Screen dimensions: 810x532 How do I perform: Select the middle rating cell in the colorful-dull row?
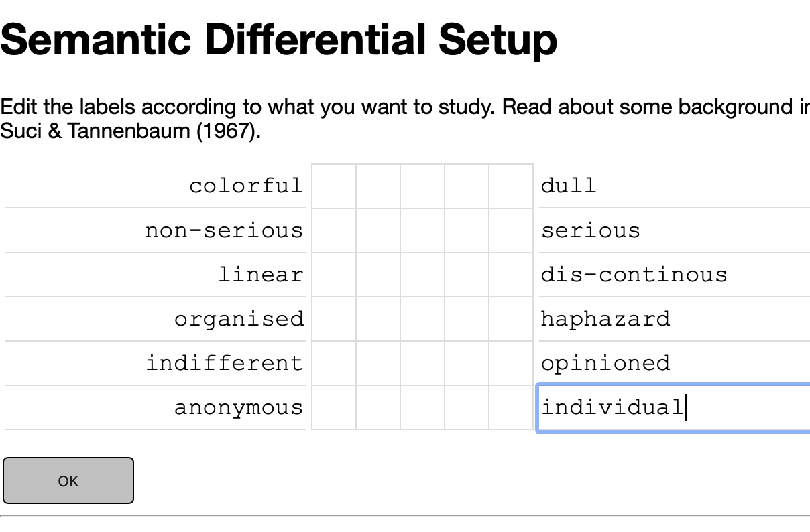tap(422, 186)
